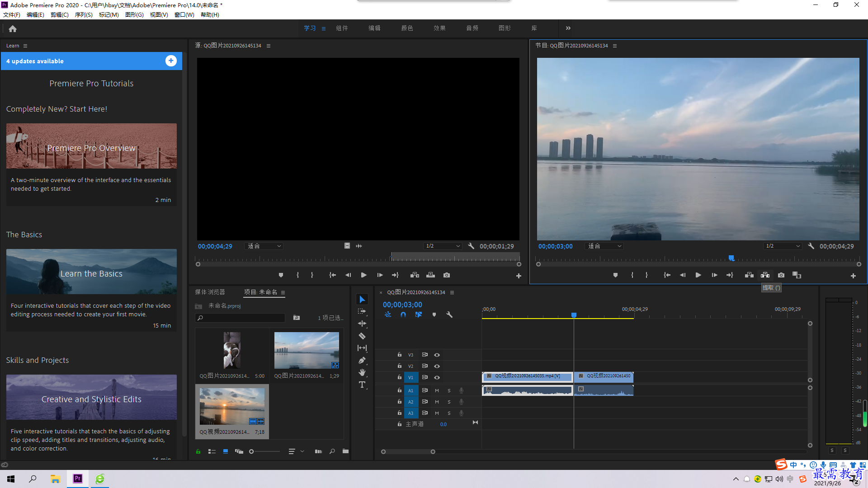Click Lift button in Program monitor
This screenshot has height=488, width=868.
(x=749, y=275)
